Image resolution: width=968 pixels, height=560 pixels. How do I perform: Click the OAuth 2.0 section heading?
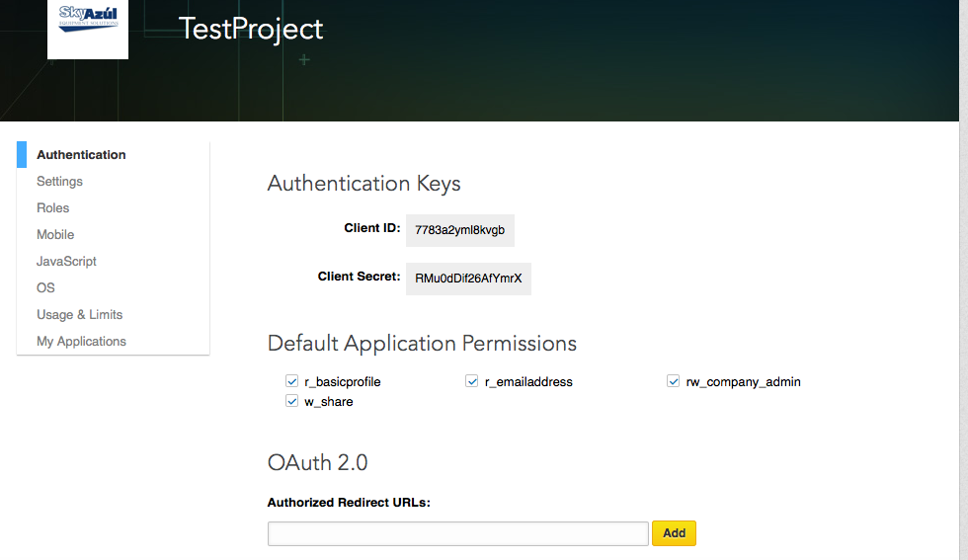pyautogui.click(x=317, y=463)
